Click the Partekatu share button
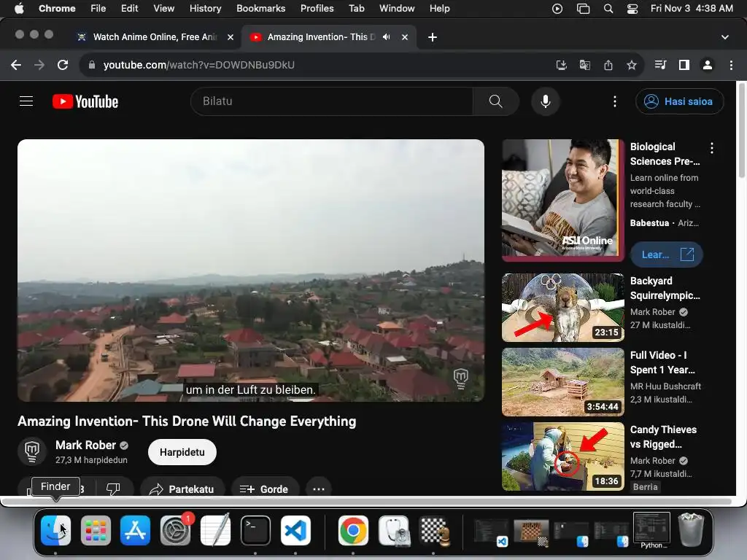Image resolution: width=747 pixels, height=560 pixels. [182, 489]
